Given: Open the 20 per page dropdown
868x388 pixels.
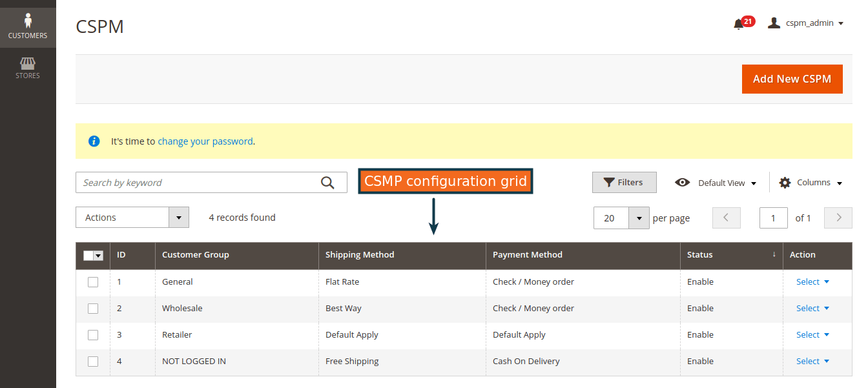Looking at the screenshot, I should click(x=639, y=218).
